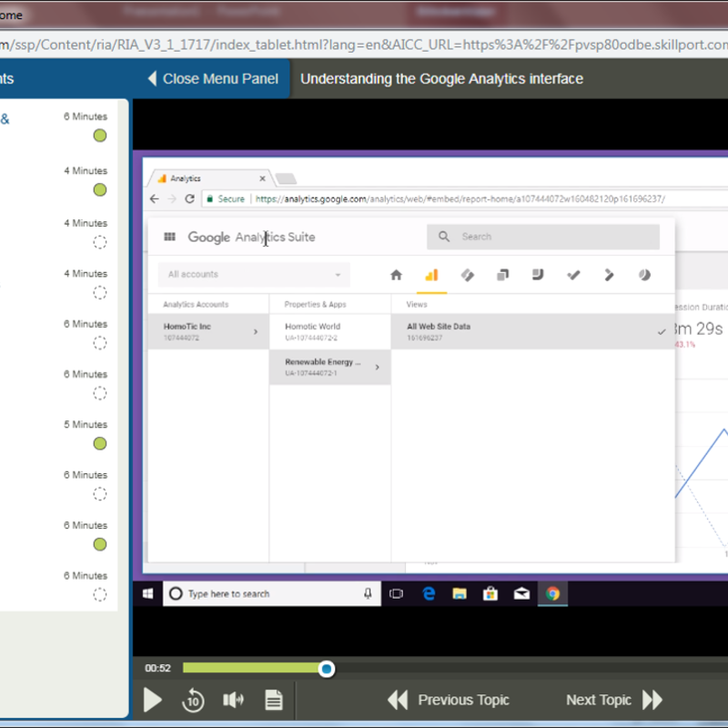This screenshot has height=728, width=728.
Task: Click the Home icon in suite toolbar
Action: pos(396,275)
